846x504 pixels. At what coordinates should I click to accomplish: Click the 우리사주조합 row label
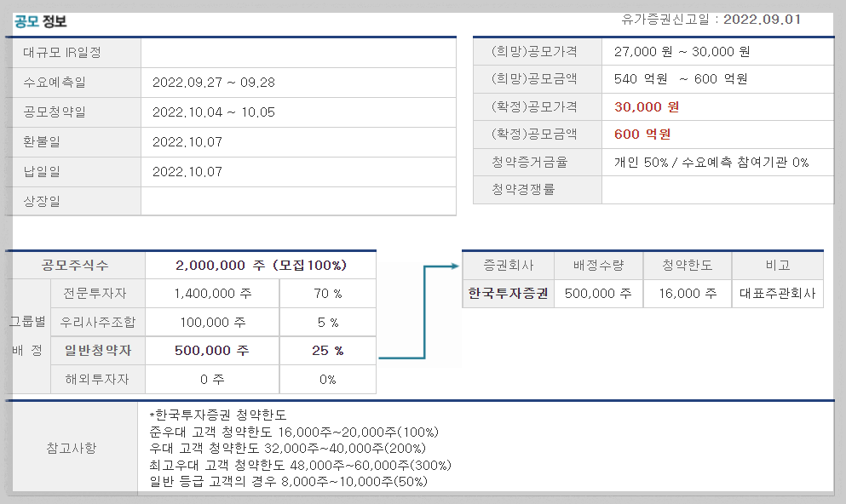(x=98, y=322)
